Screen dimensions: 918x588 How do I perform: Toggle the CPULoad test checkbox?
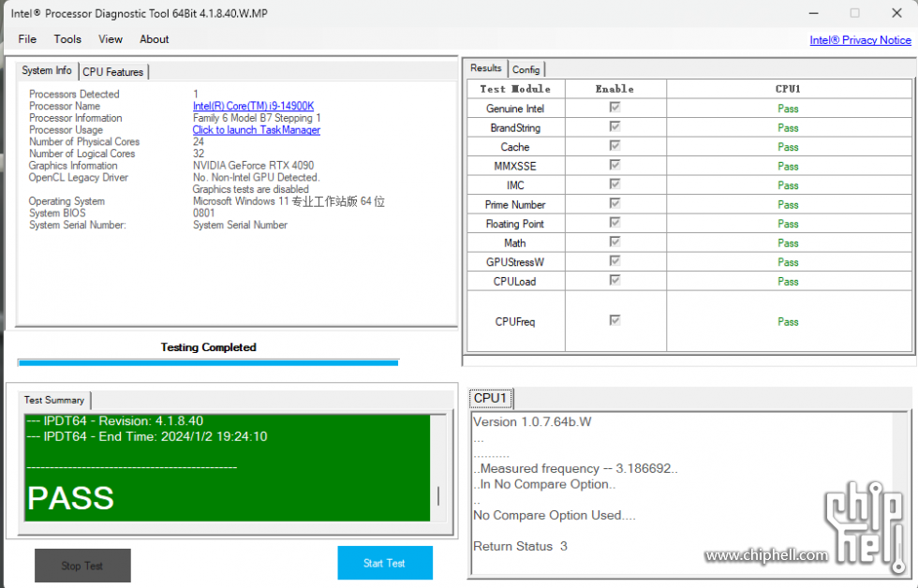614,280
